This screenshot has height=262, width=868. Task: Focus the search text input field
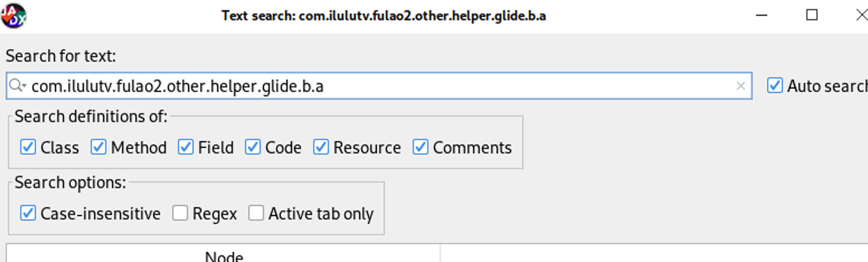tap(379, 86)
